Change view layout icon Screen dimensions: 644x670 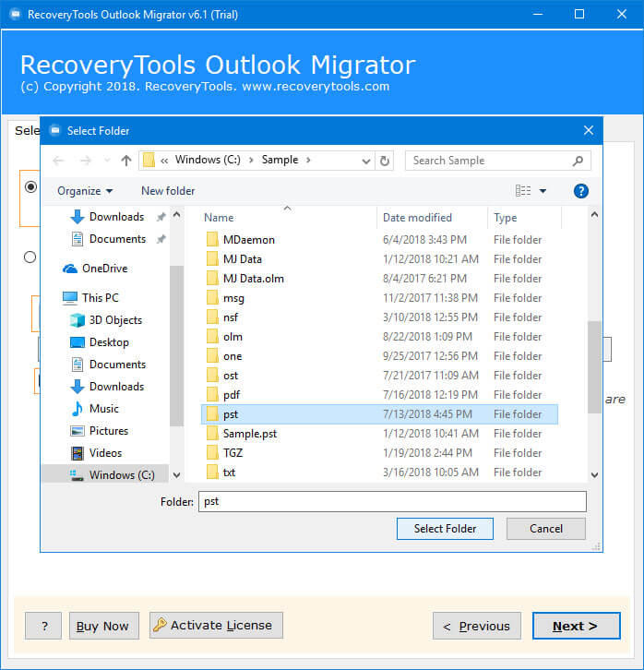click(x=523, y=191)
